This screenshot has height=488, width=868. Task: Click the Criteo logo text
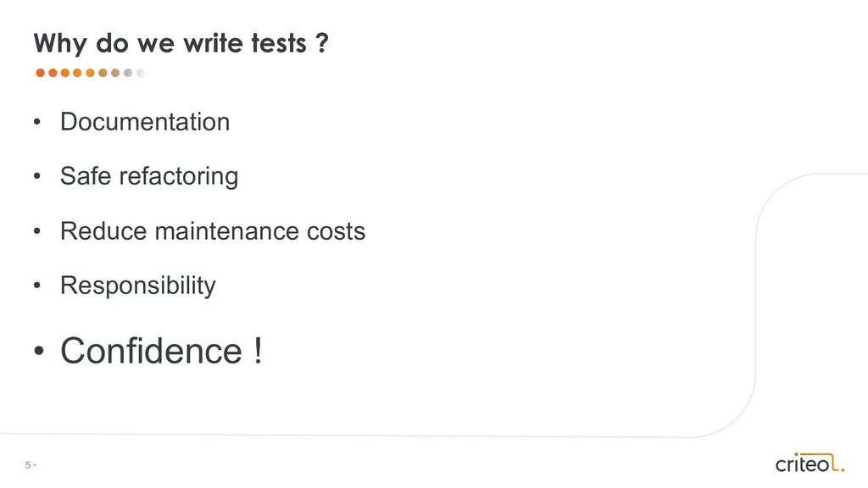pos(802,463)
